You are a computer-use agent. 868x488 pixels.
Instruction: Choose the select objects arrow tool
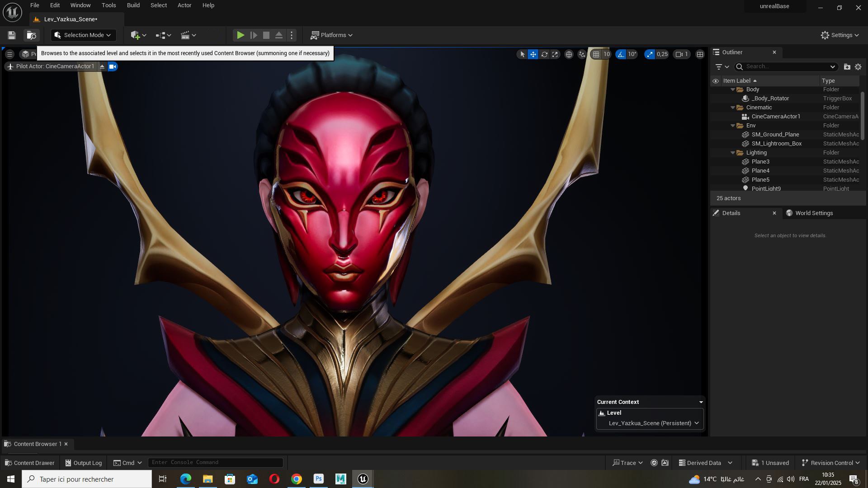tap(522, 54)
